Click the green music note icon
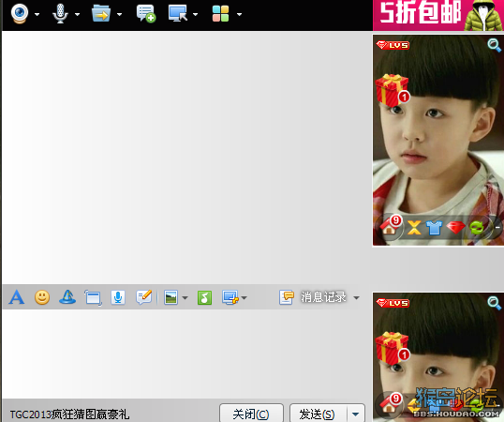 204,297
